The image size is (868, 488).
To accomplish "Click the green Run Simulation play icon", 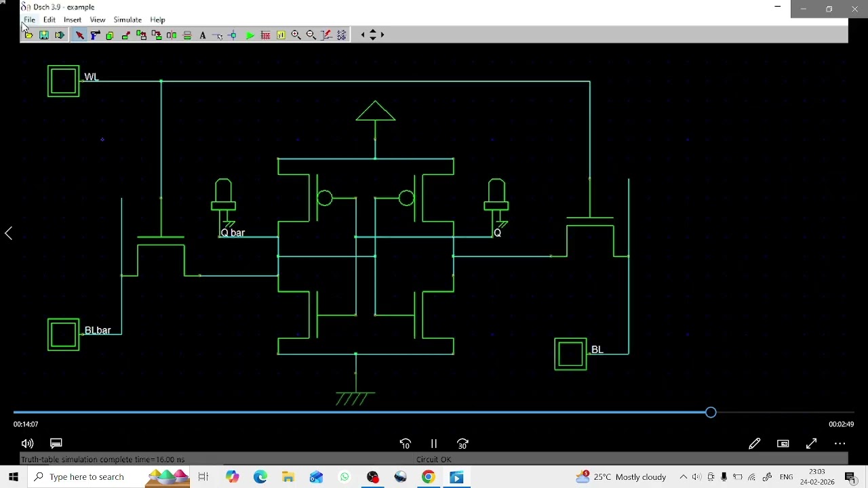I will coord(250,35).
